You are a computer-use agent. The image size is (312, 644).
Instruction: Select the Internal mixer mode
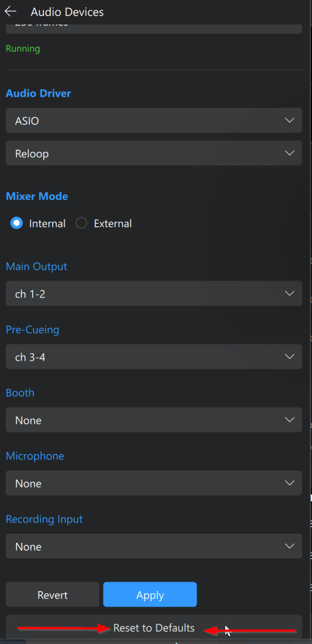pos(17,223)
